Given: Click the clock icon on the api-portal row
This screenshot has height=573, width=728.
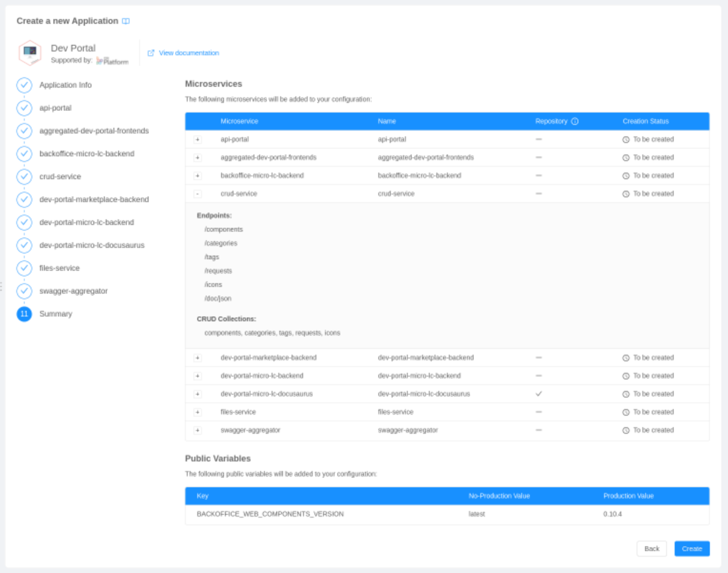Looking at the screenshot, I should [625, 139].
